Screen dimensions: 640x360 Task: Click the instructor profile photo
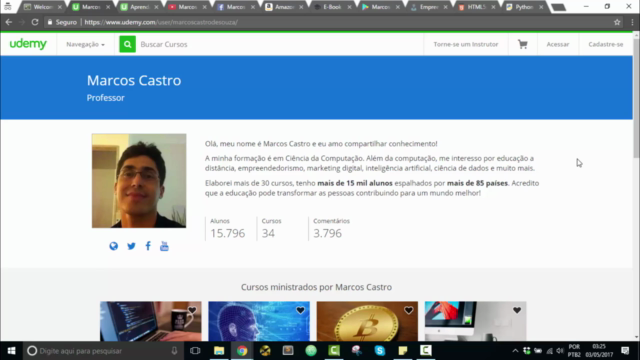[139, 180]
